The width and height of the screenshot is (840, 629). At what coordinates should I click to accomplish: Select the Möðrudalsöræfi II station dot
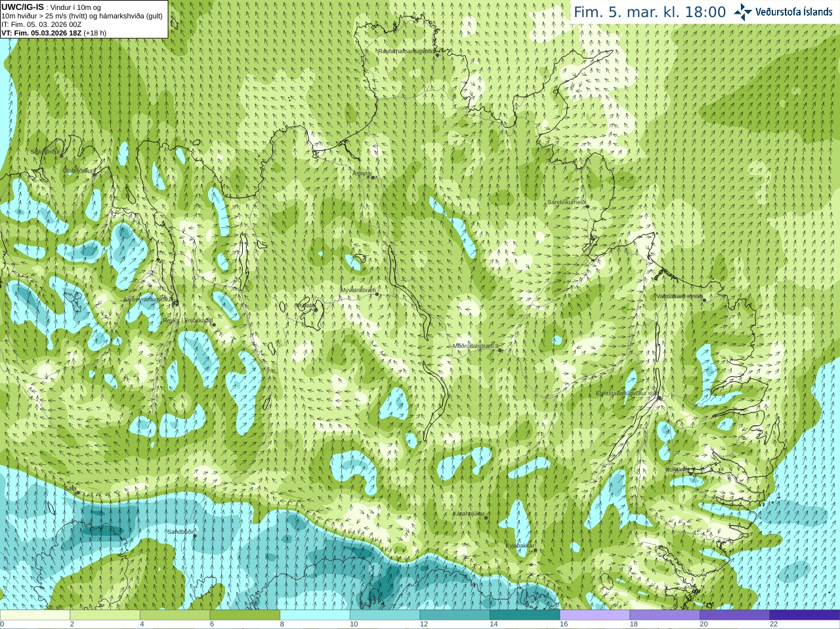point(500,350)
